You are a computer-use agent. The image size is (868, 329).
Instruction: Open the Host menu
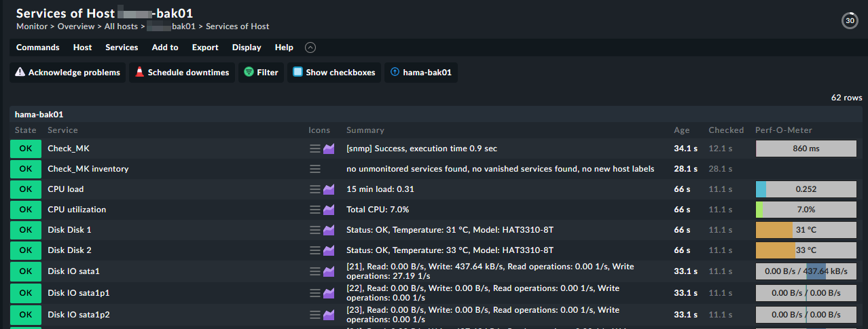tap(83, 47)
